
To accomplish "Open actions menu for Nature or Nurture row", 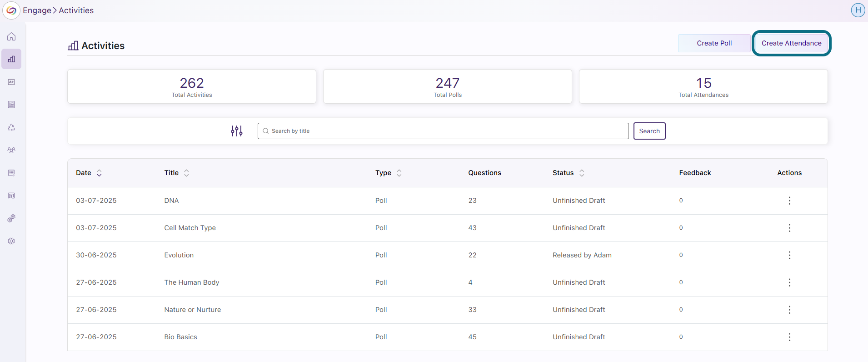I will (x=789, y=310).
